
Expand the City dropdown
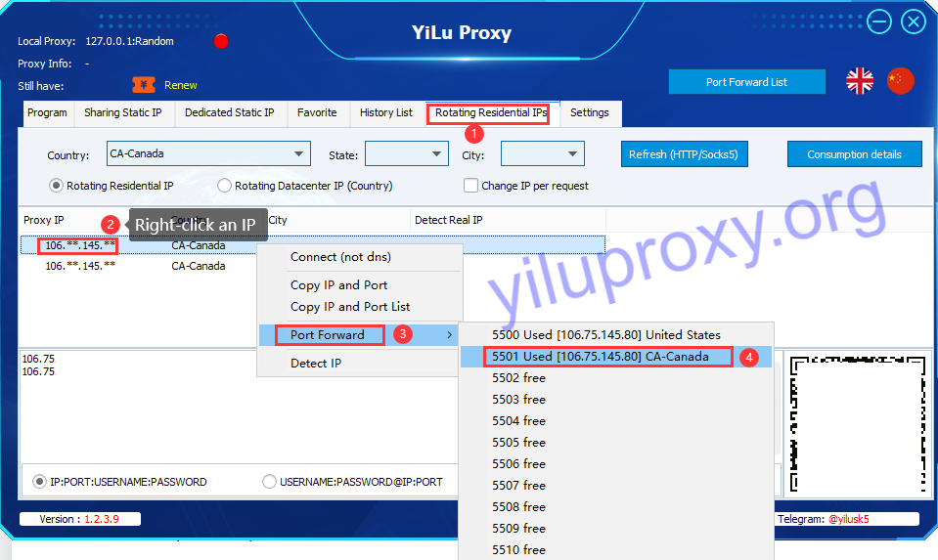[543, 153]
